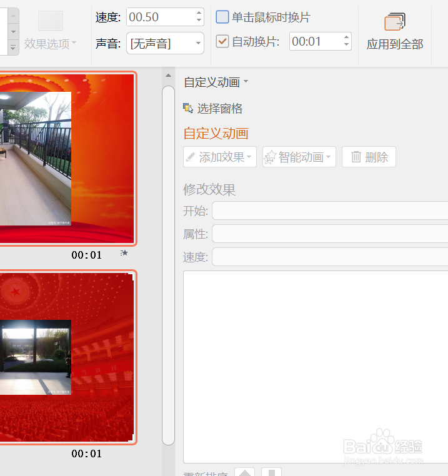
Task: Click the trash icon on 删除 button
Action: click(x=356, y=157)
